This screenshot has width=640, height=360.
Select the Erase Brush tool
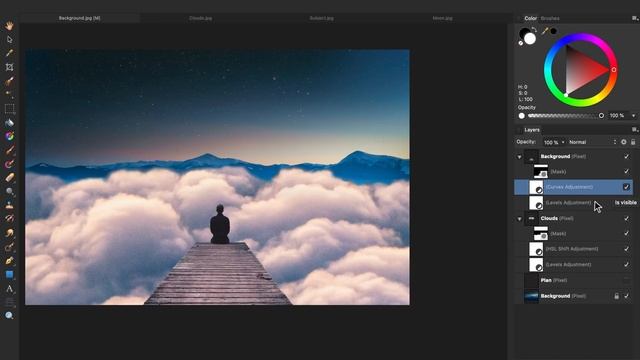tap(9, 178)
